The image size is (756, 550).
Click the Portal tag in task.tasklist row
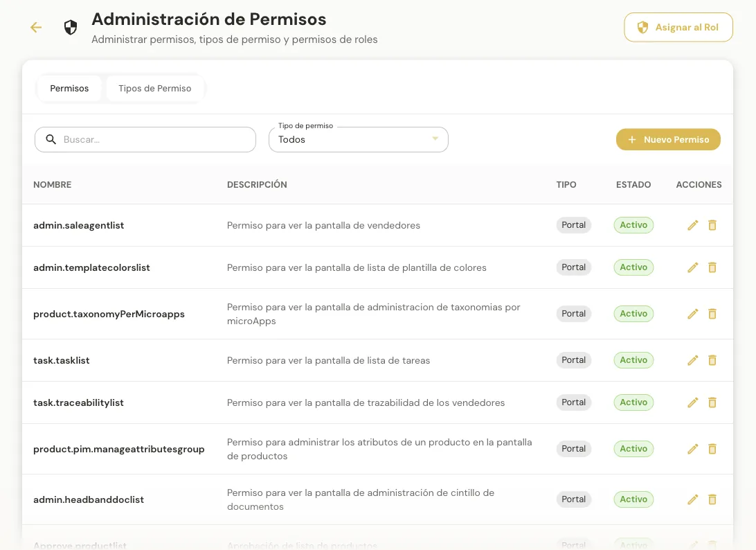click(574, 360)
